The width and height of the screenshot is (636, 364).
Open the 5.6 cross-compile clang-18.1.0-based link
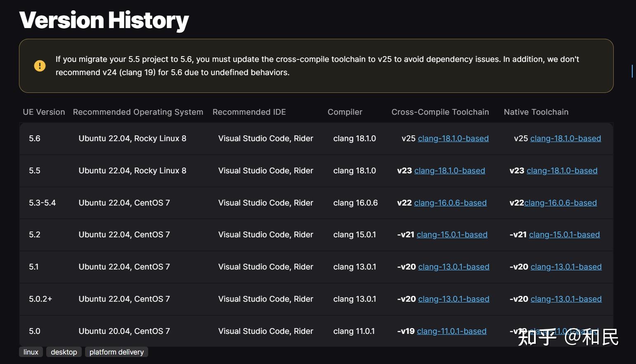tap(453, 139)
